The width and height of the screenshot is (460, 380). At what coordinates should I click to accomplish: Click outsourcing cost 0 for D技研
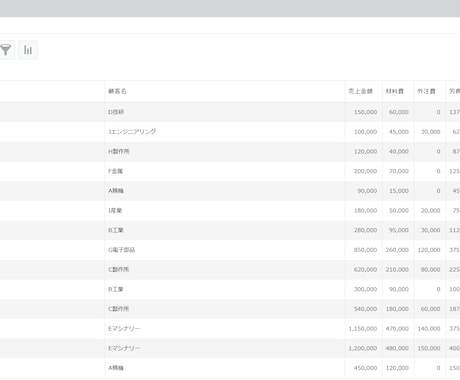pyautogui.click(x=438, y=112)
